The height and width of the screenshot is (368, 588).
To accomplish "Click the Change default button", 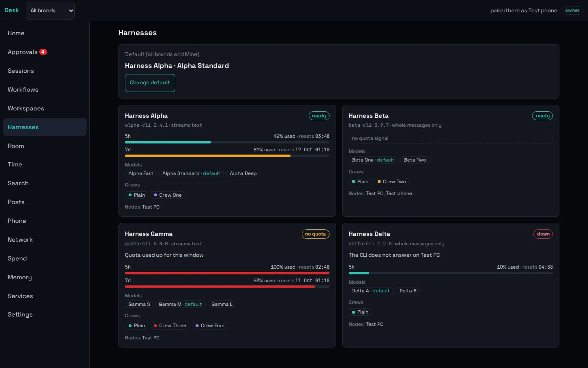I will coord(150,83).
